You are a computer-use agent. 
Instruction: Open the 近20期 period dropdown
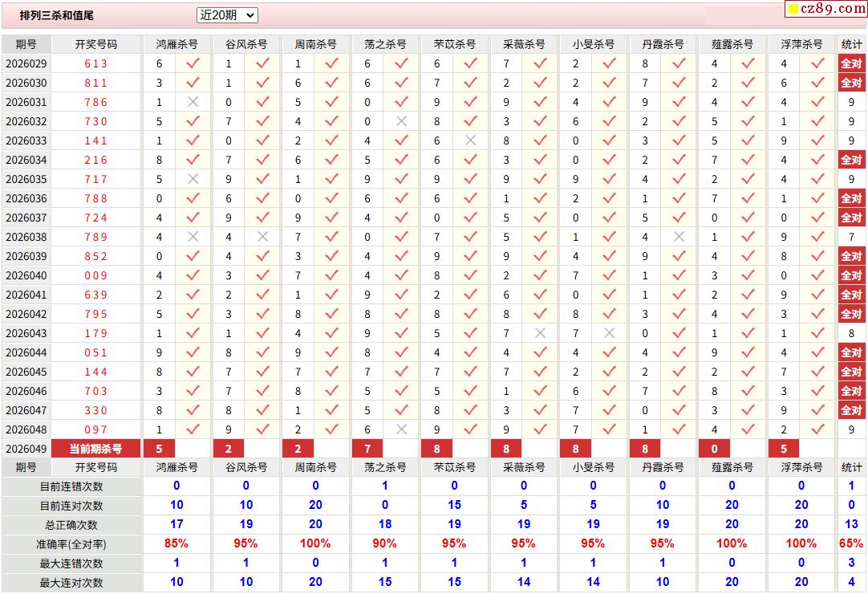coord(227,15)
